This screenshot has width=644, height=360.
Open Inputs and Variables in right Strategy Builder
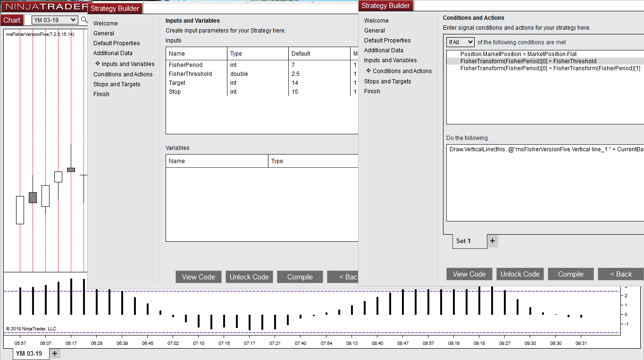click(391, 60)
